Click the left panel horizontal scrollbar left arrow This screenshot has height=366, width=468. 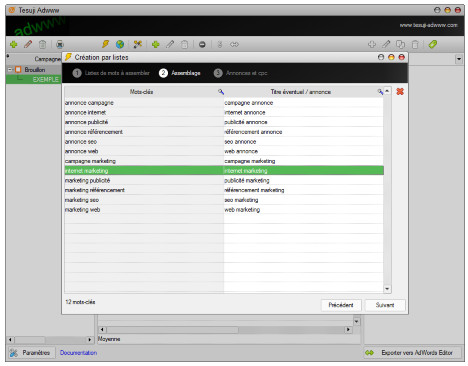coord(10,340)
